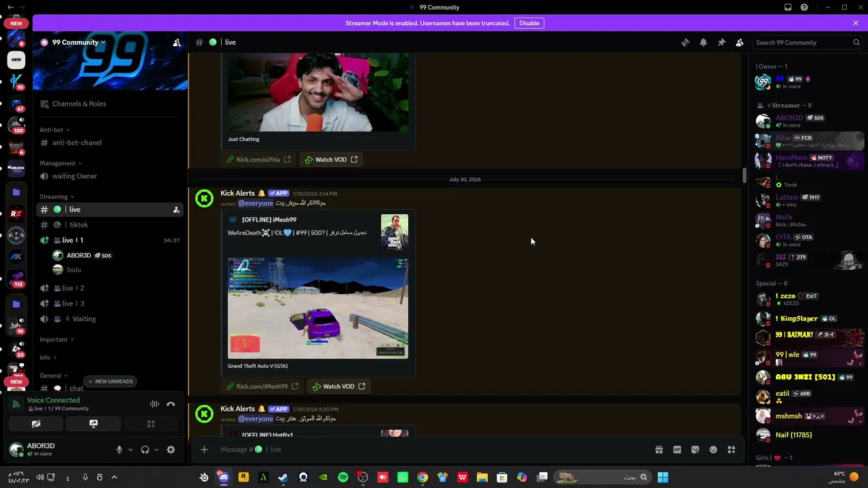Toggle the member list panel
The height and width of the screenshot is (488, 868).
[x=740, y=42]
